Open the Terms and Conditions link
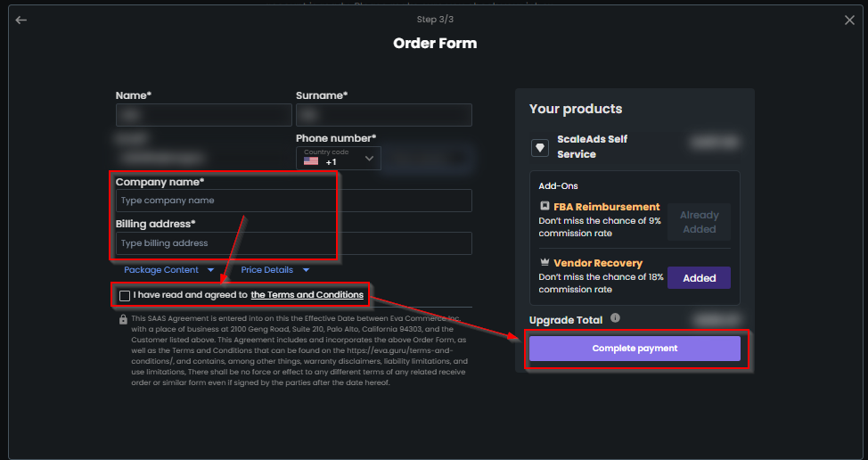Image resolution: width=868 pixels, height=460 pixels. [x=307, y=295]
